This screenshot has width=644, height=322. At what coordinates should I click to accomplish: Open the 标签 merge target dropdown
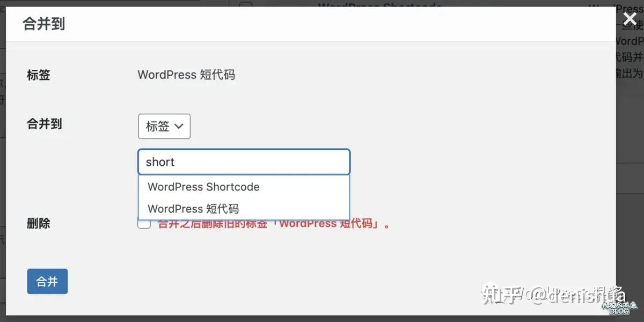[164, 126]
